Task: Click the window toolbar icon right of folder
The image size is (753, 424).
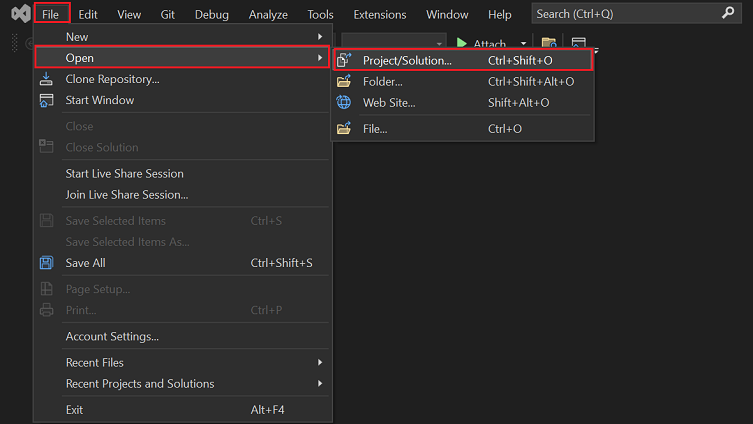Action: [579, 42]
